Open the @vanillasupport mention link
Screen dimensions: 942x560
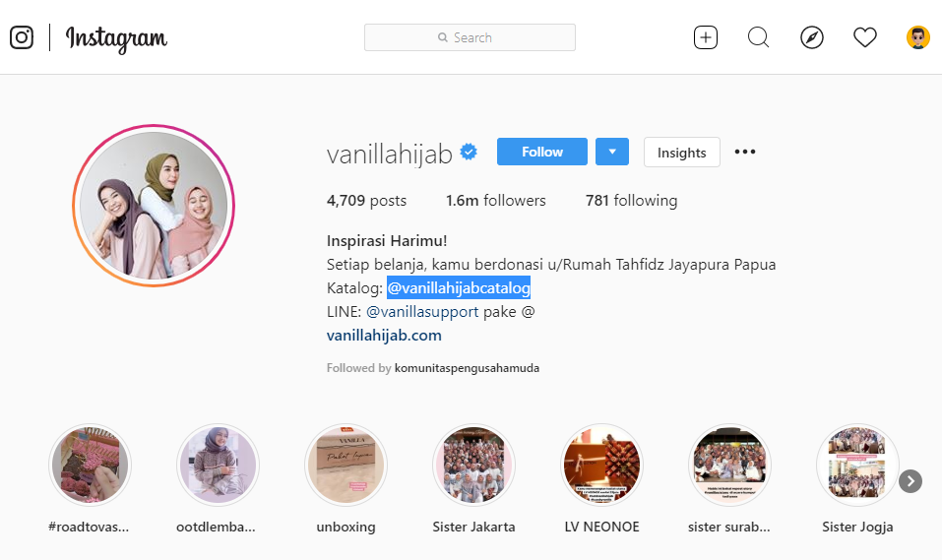click(422, 311)
